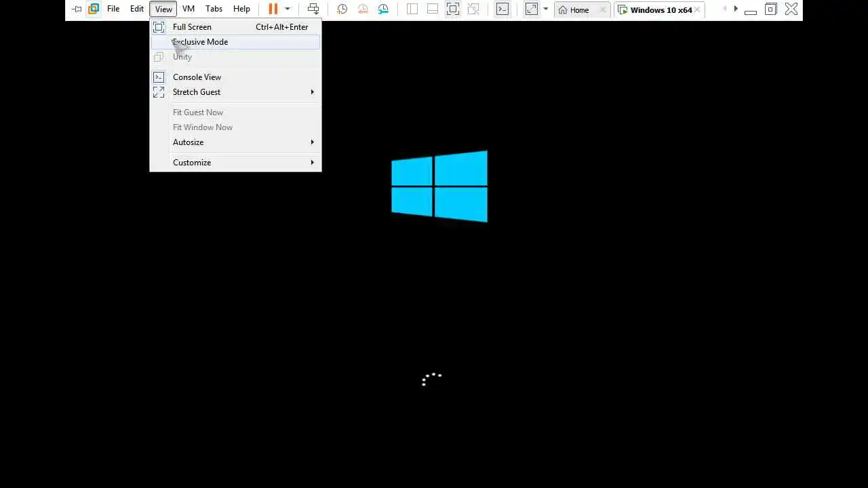Expand the power options dropdown arrow
The image size is (868, 488).
288,9
